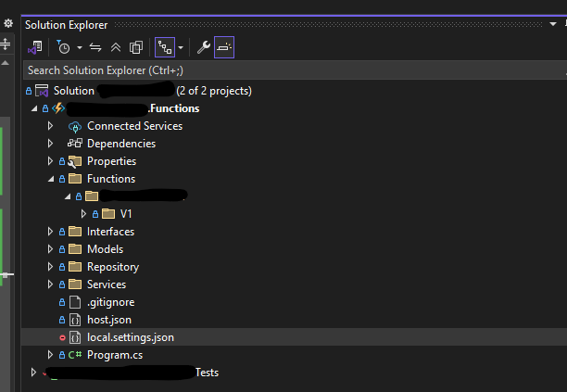Expand the Models folder
Viewport: 567px width, 392px height.
pos(50,249)
